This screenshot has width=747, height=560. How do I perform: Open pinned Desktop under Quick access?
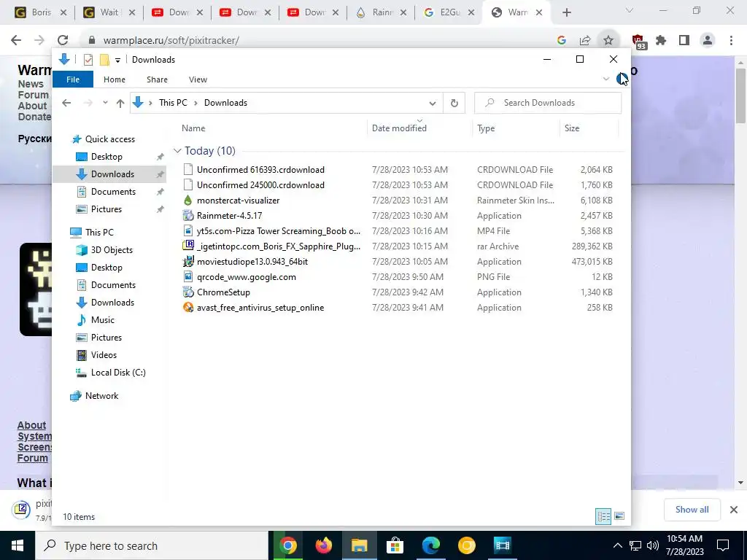click(107, 157)
